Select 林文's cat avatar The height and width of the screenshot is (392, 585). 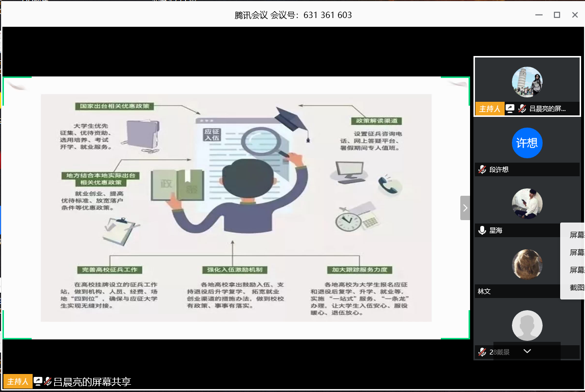(x=527, y=264)
